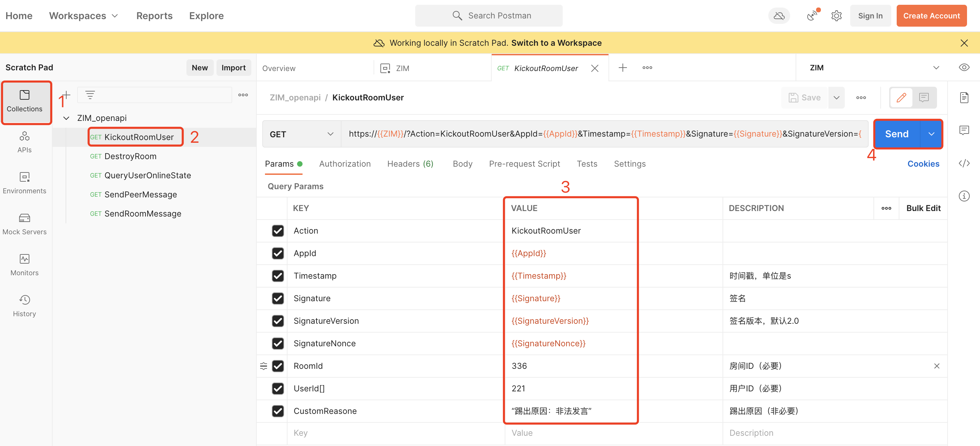Open the Send button dropdown arrow
The width and height of the screenshot is (980, 446).
point(931,134)
